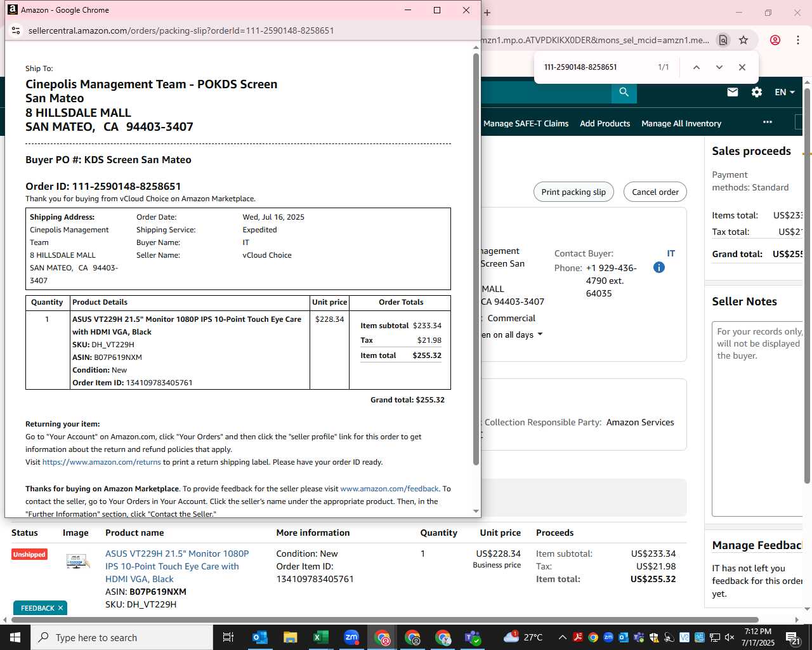Click the popup window address bar URL
This screenshot has height=650, width=812.
pos(181,30)
